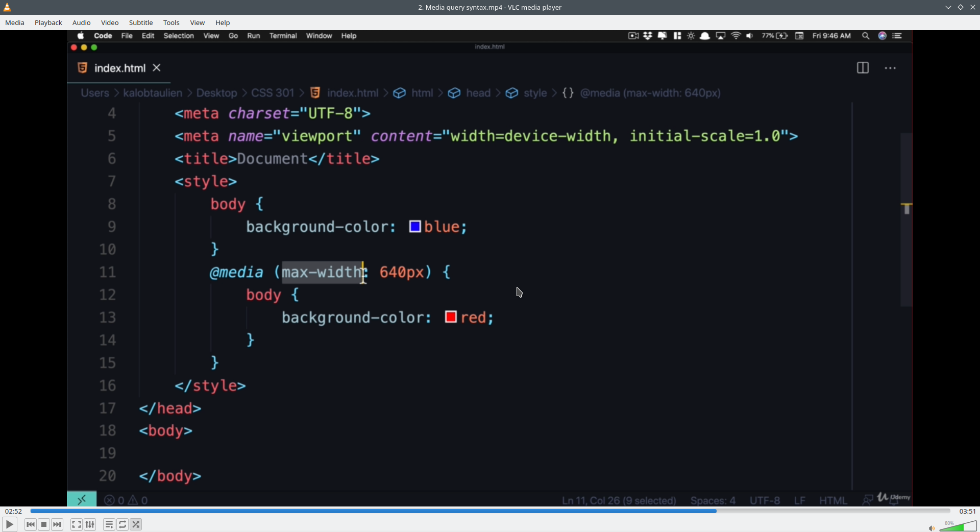The height and width of the screenshot is (532, 980).
Task: Click the VS Code editor vertical scrollbar
Action: (x=906, y=220)
